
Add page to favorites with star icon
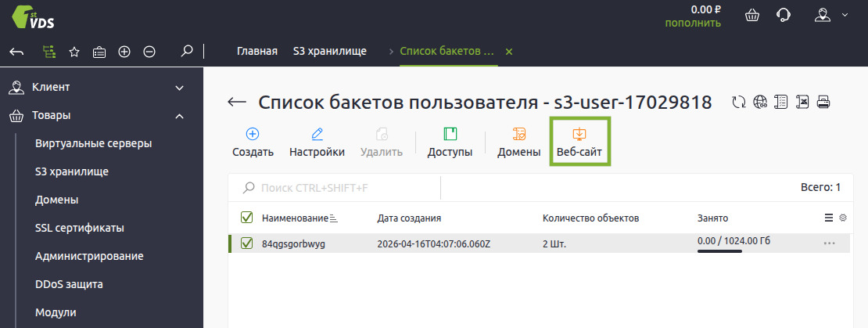74,52
